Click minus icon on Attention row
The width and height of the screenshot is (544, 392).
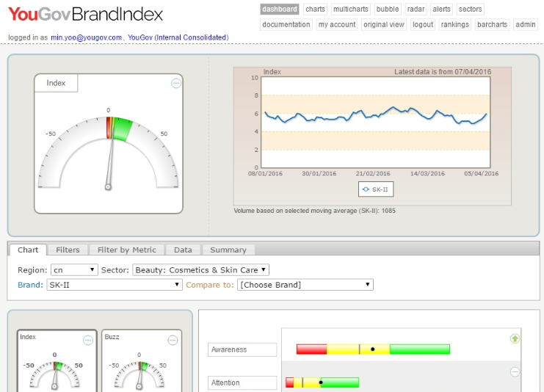[515, 372]
